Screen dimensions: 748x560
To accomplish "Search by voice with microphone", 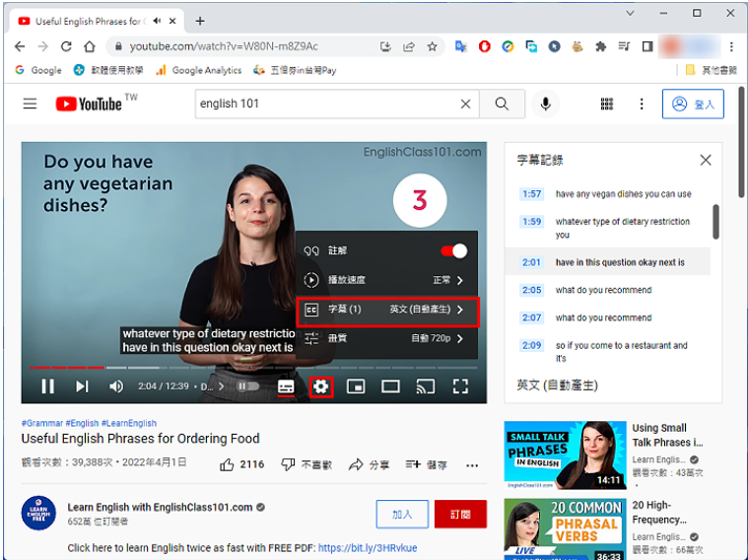I will [x=546, y=104].
